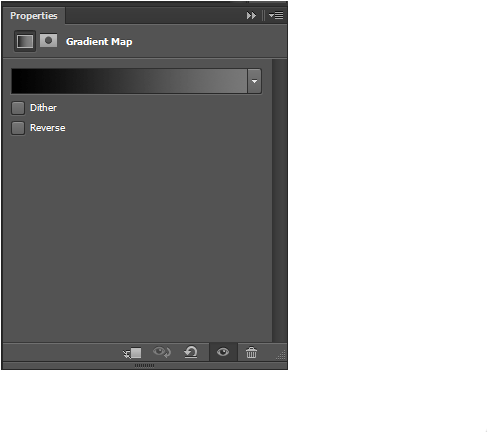488x432 pixels.
Task: Click the bottom gripper handle of the panel
Action: coord(144,366)
